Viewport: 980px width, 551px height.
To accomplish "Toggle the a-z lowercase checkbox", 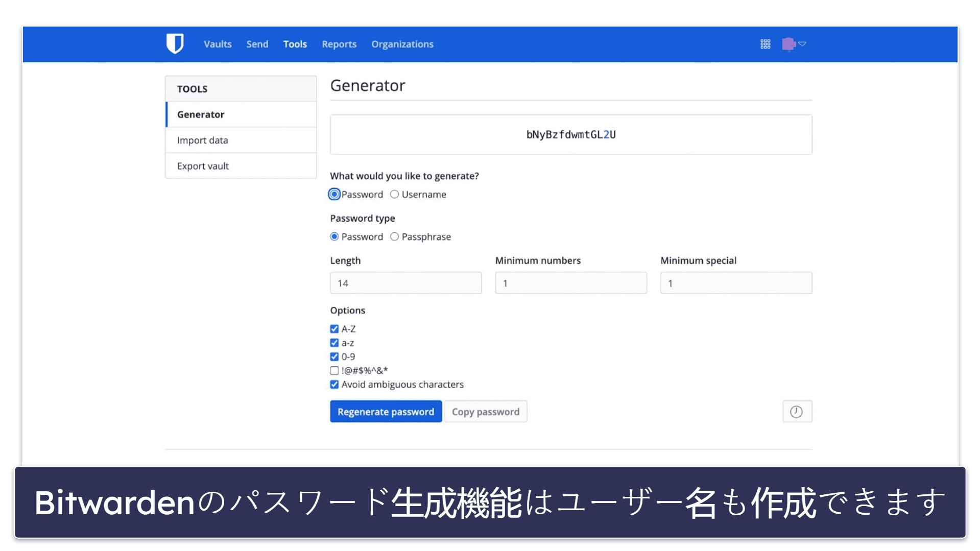I will 334,343.
